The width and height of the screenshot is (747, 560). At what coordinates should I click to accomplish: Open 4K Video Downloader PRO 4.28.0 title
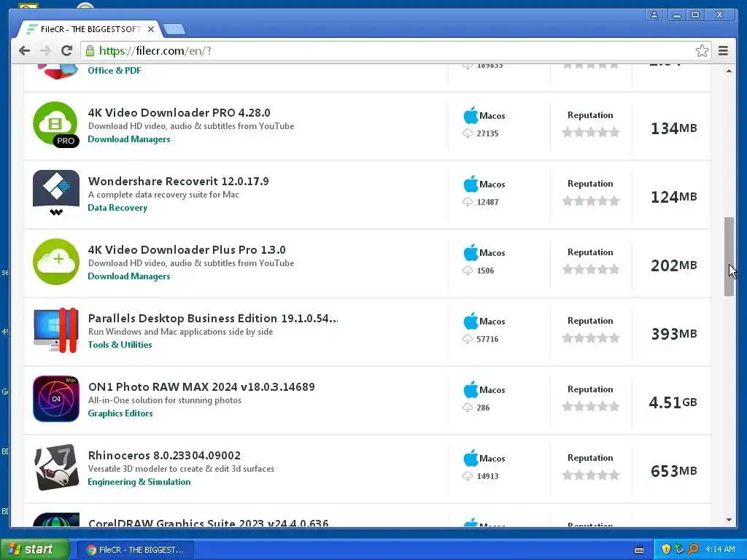pos(179,113)
